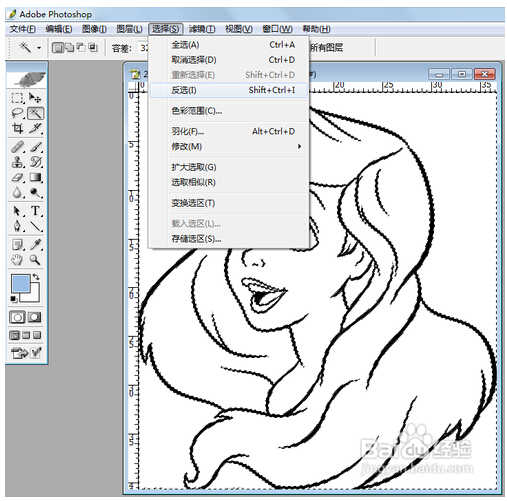Select the Line tool

pyautogui.click(x=35, y=226)
